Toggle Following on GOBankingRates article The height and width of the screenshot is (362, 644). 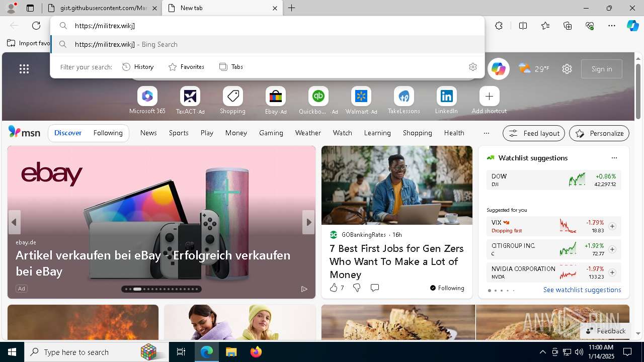tap(447, 288)
